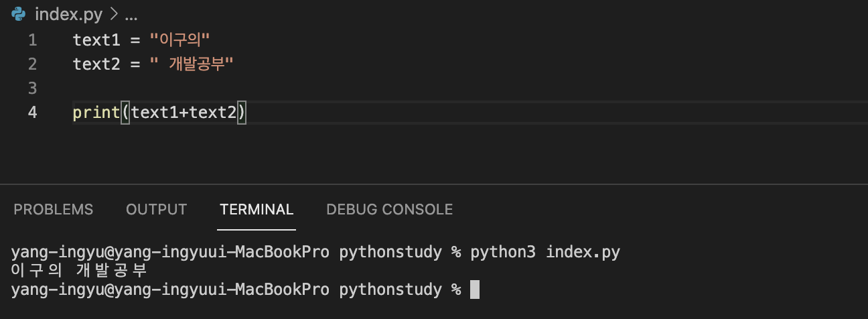Click text1+text2 argument inside print call

coord(184,113)
